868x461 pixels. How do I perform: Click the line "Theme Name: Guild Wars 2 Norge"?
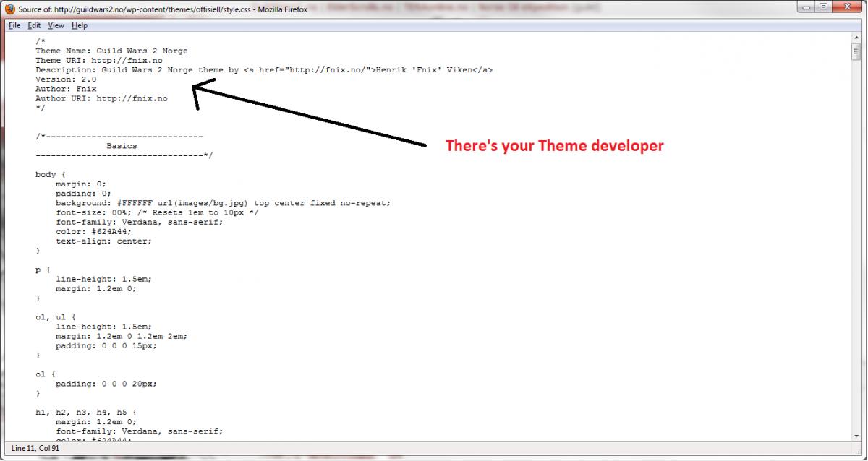click(x=111, y=51)
